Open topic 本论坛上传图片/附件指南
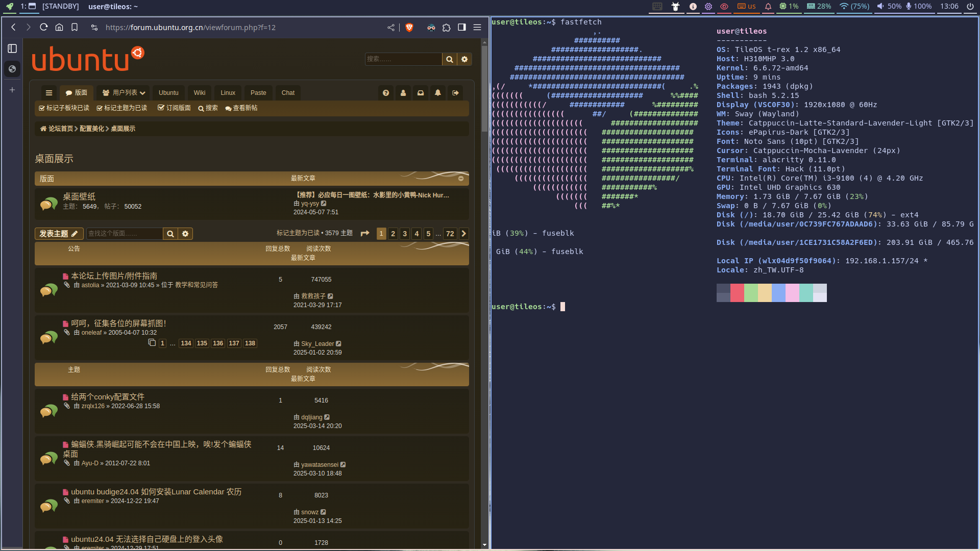The width and height of the screenshot is (980, 551). tap(114, 276)
